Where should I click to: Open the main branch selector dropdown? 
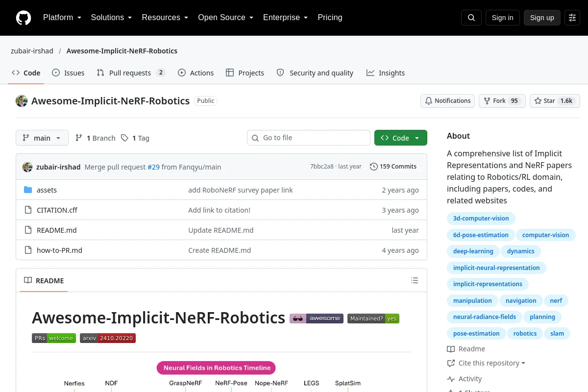pyautogui.click(x=42, y=138)
